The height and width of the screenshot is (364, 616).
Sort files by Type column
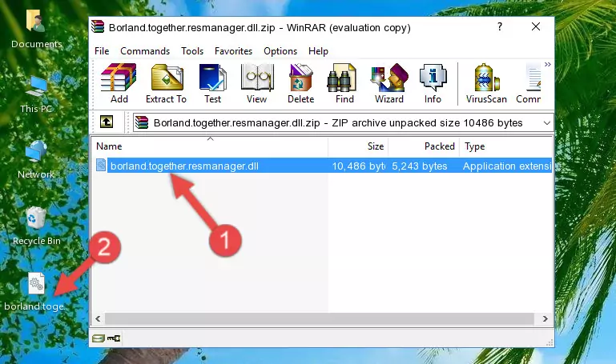click(x=506, y=146)
